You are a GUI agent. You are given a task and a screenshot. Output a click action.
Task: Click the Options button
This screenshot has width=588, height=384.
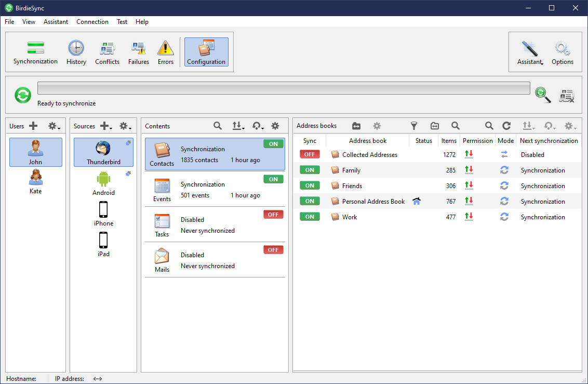tap(563, 52)
